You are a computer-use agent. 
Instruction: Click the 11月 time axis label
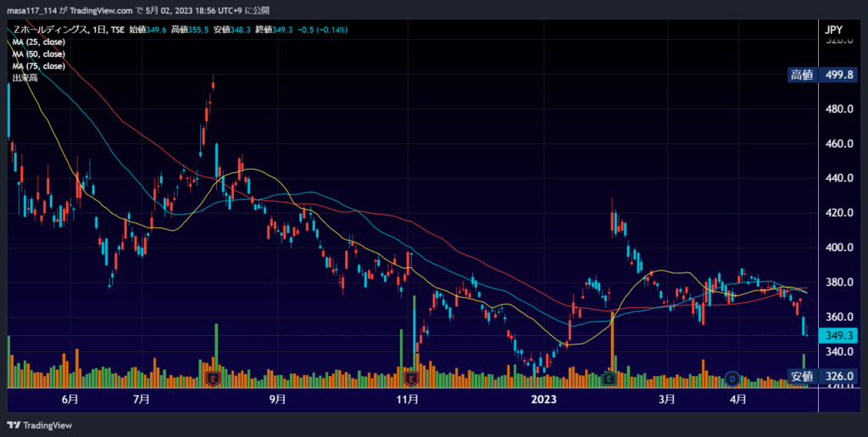click(408, 399)
